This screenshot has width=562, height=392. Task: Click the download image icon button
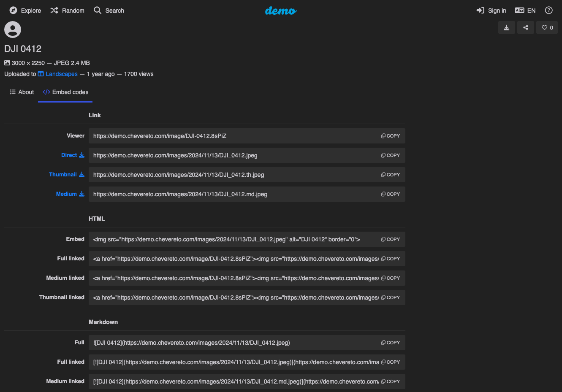point(507,28)
